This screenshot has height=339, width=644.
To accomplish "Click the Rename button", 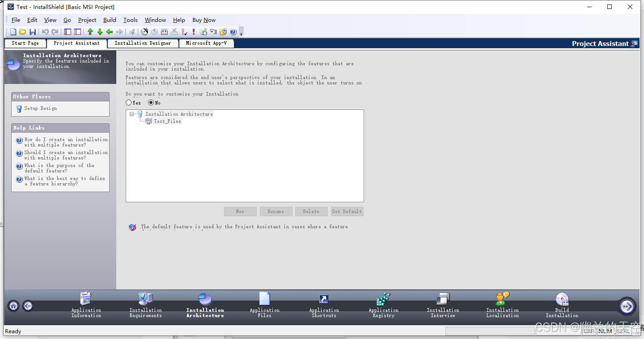I will (275, 211).
